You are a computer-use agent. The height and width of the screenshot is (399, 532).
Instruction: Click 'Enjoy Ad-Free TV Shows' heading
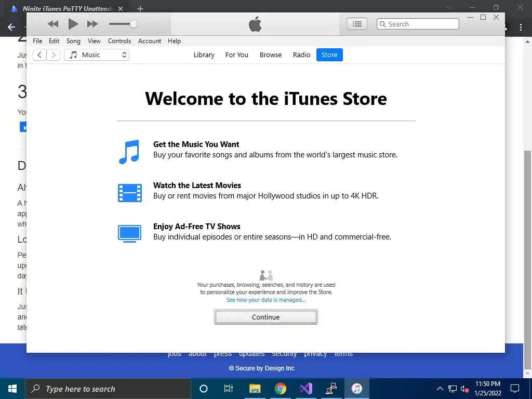click(197, 227)
